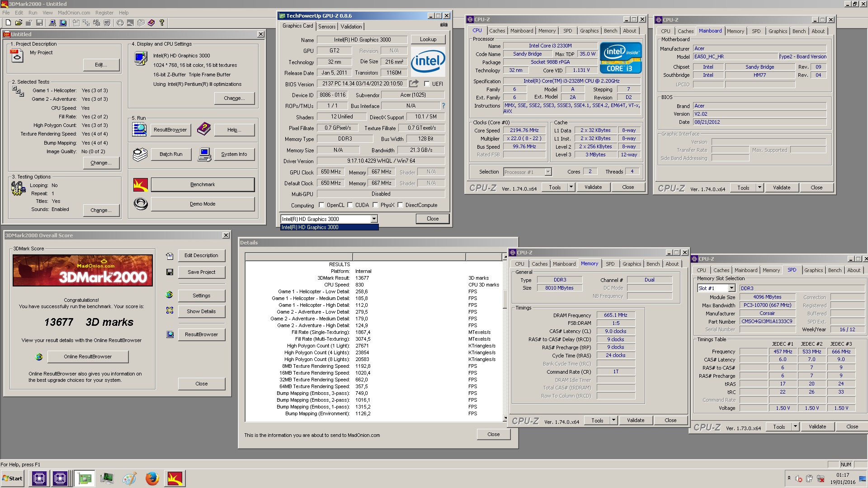Click the Demo Mode ring icon
The width and height of the screenshot is (868, 488).
click(x=141, y=204)
